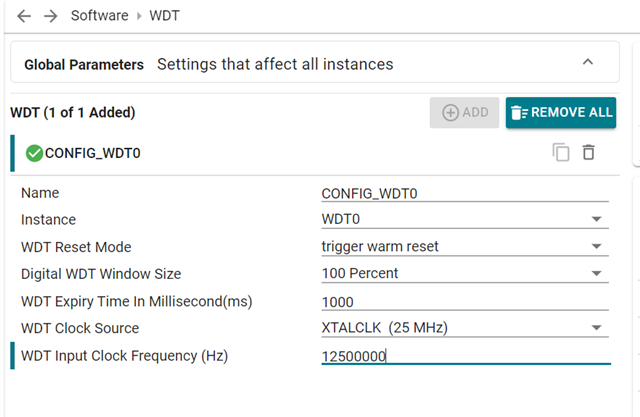Screen dimensions: 640x417
Task: Open the WDT Clock Source dropdown
Action: pyautogui.click(x=465, y=328)
